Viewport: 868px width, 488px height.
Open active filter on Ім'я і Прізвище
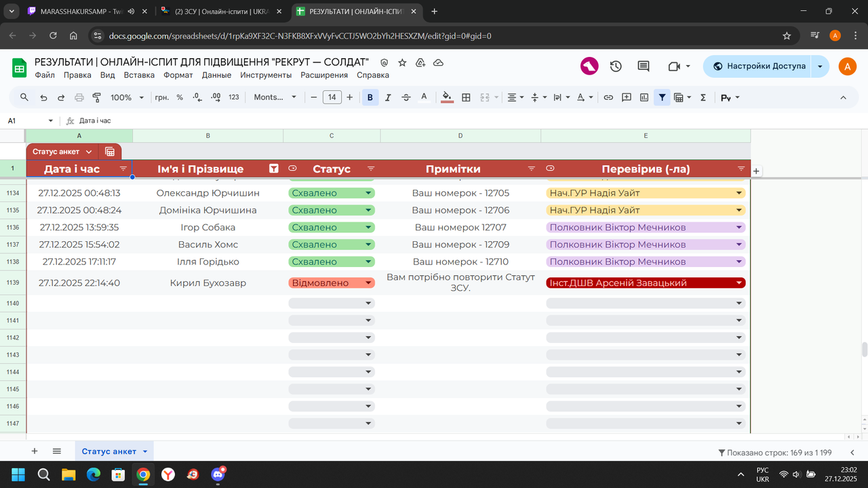[274, 169]
